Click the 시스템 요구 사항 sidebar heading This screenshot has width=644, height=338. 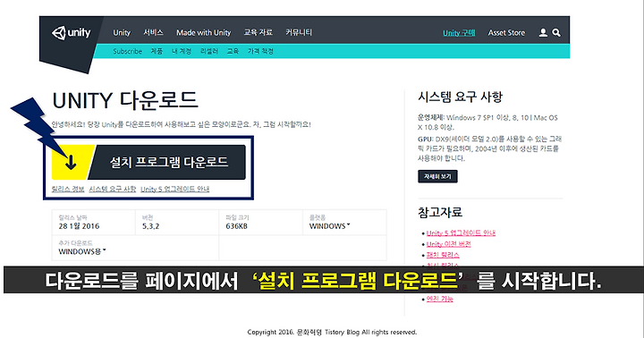click(x=460, y=97)
